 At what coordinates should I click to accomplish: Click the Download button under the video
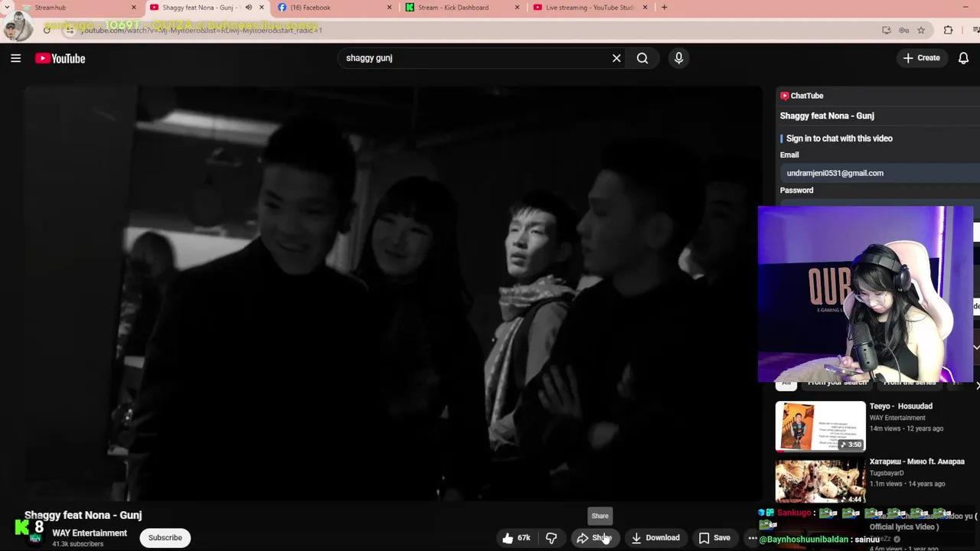click(x=655, y=538)
